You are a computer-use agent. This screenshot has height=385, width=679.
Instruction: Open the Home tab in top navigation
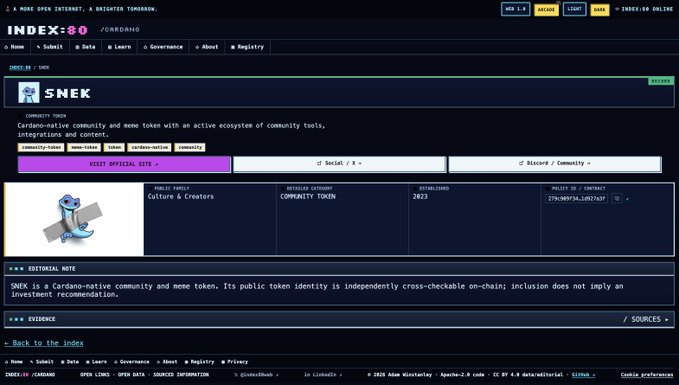click(x=15, y=47)
